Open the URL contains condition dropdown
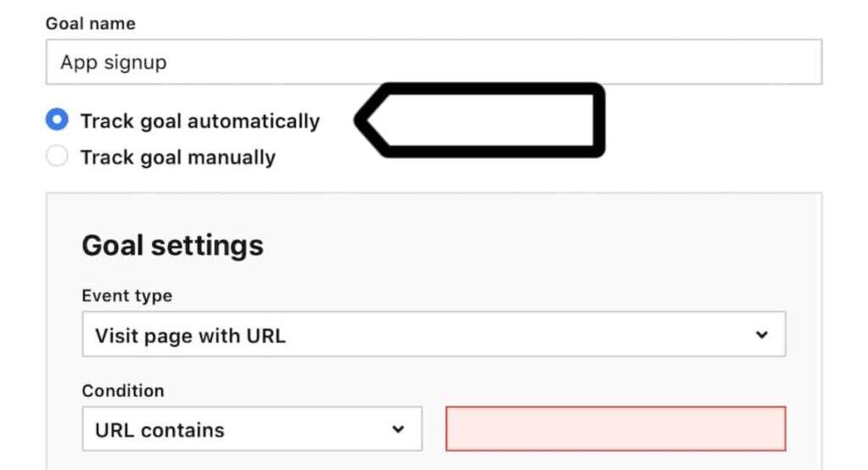868x470 pixels. (252, 429)
